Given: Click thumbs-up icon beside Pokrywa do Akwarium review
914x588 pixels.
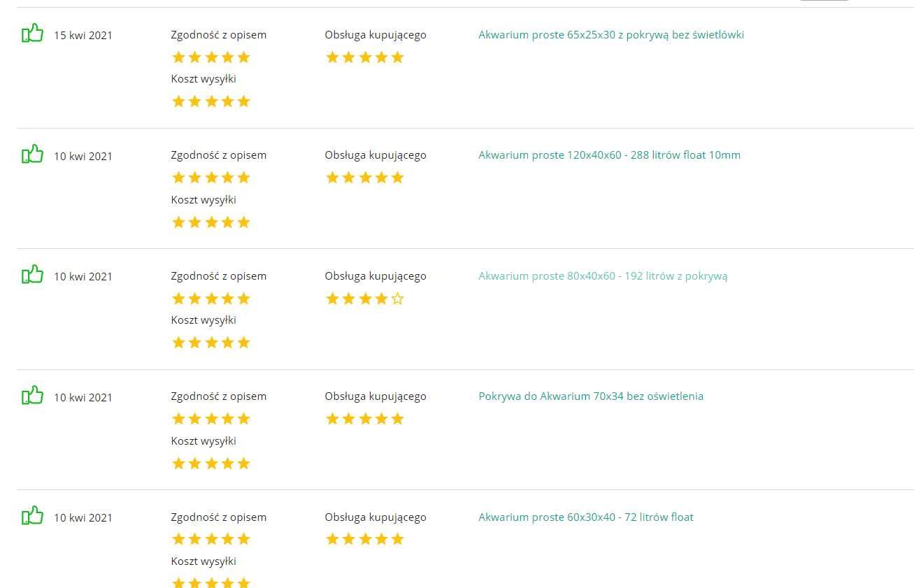Looking at the screenshot, I should coord(32,395).
